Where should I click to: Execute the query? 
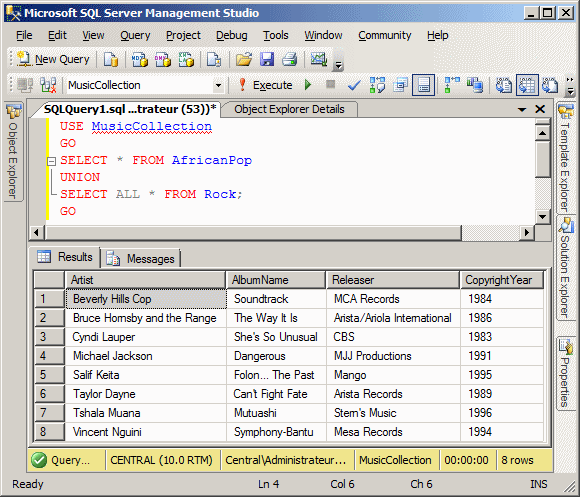(x=265, y=85)
